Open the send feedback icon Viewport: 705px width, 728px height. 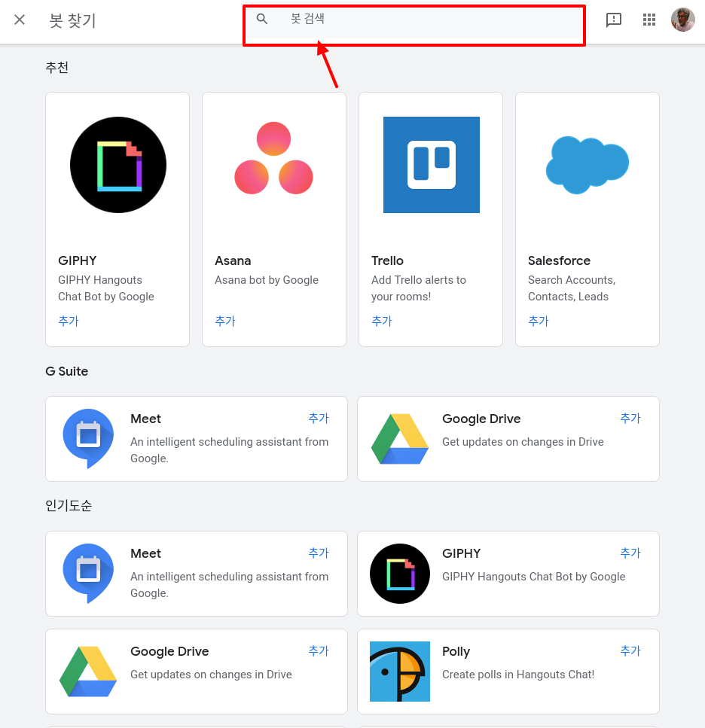(x=614, y=20)
